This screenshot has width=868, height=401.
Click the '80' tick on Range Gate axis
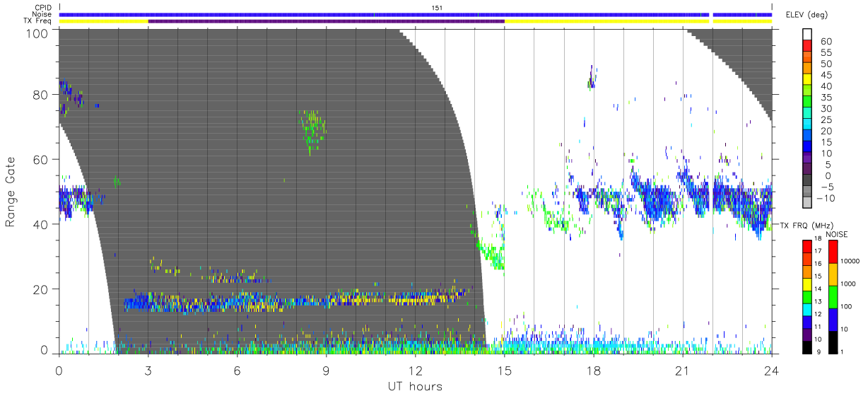tap(40, 94)
